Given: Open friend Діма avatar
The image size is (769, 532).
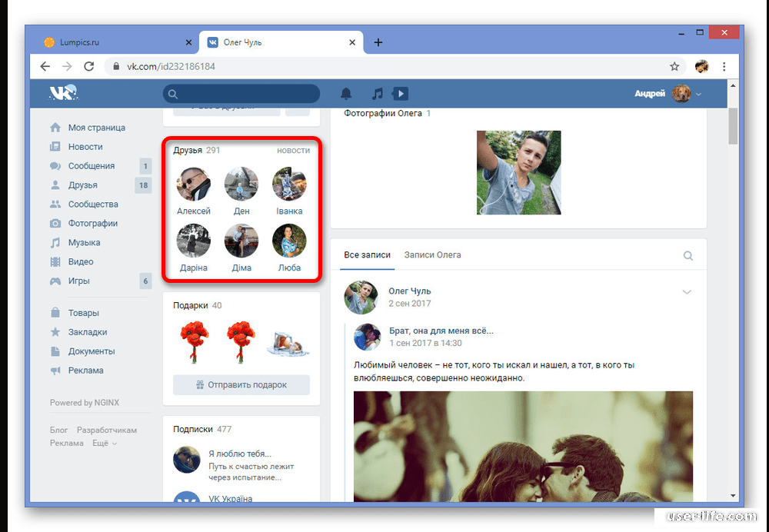Looking at the screenshot, I should click(x=241, y=241).
